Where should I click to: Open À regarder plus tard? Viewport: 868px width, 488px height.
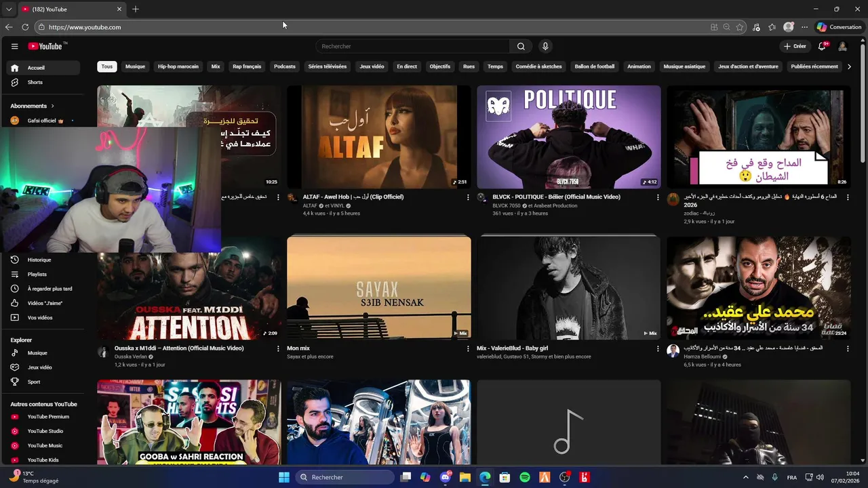43,289
